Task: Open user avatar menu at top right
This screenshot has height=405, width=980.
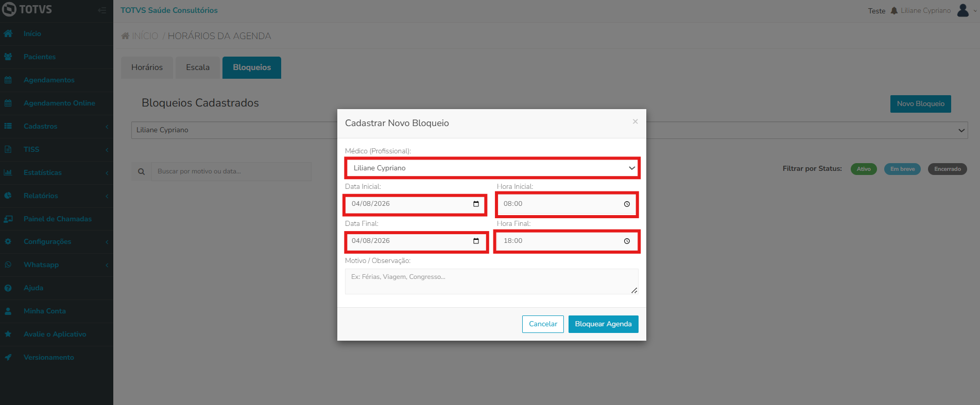Action: (963, 10)
